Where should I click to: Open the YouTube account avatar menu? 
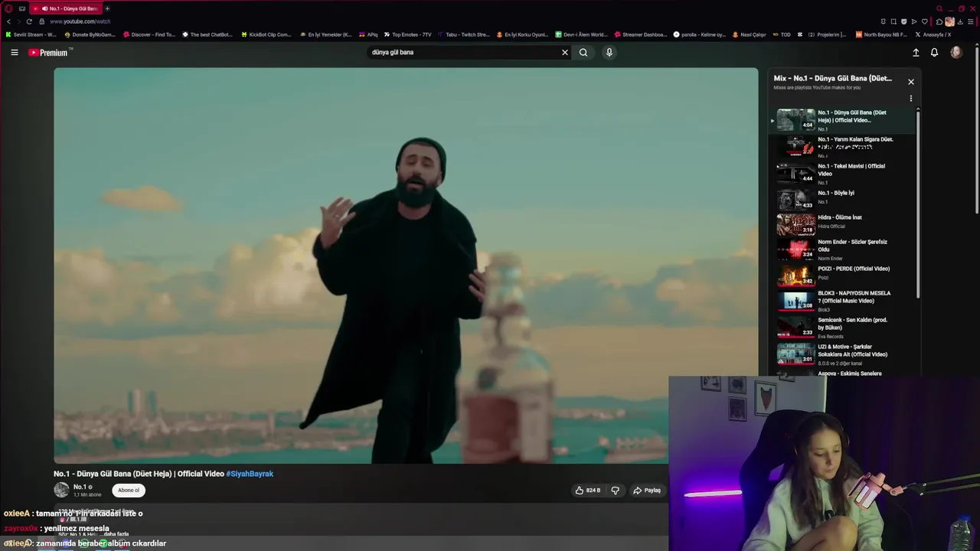click(x=956, y=52)
